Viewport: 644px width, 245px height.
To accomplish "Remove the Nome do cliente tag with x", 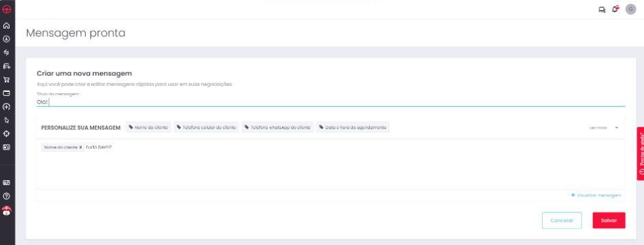I will (80, 147).
